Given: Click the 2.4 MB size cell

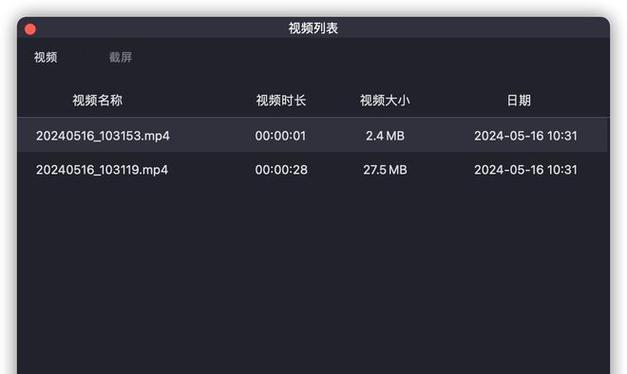Looking at the screenshot, I should coord(385,136).
